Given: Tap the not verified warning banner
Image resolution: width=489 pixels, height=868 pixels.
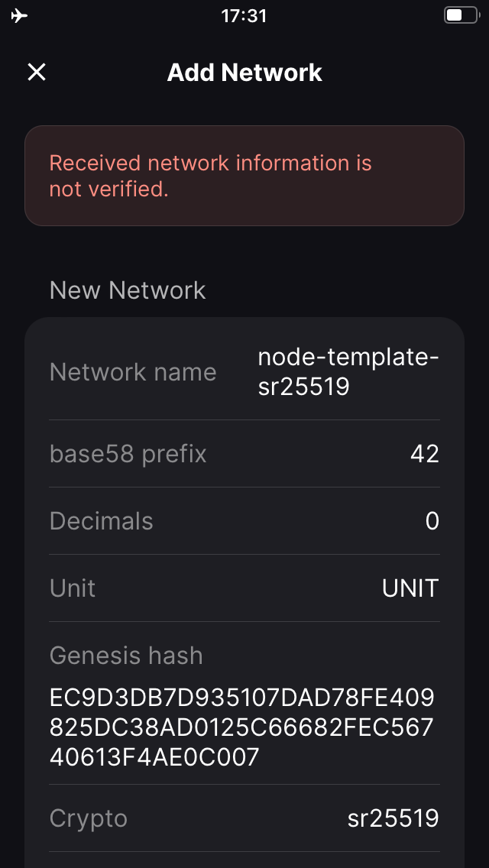Looking at the screenshot, I should pos(244,176).
